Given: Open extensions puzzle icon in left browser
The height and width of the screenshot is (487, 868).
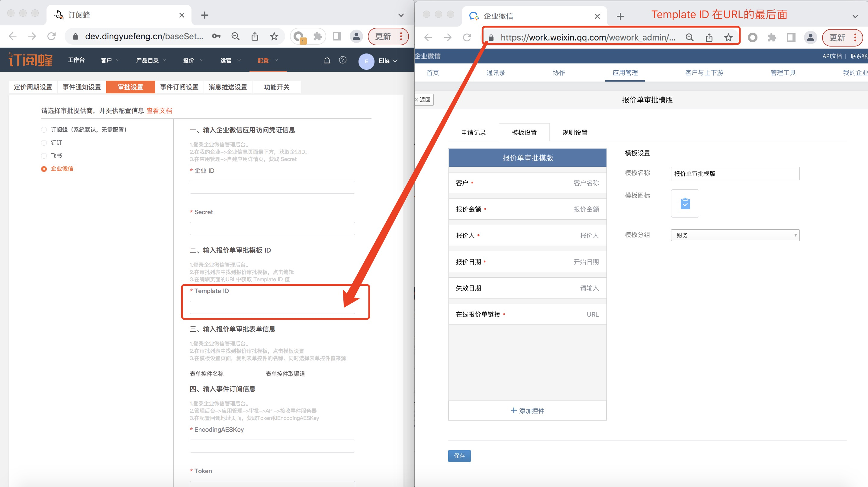Looking at the screenshot, I should pos(317,36).
